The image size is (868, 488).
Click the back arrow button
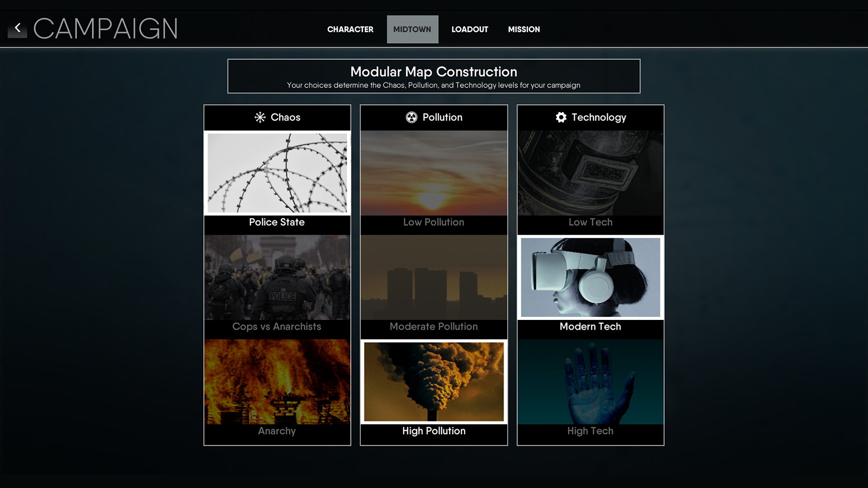pyautogui.click(x=17, y=28)
